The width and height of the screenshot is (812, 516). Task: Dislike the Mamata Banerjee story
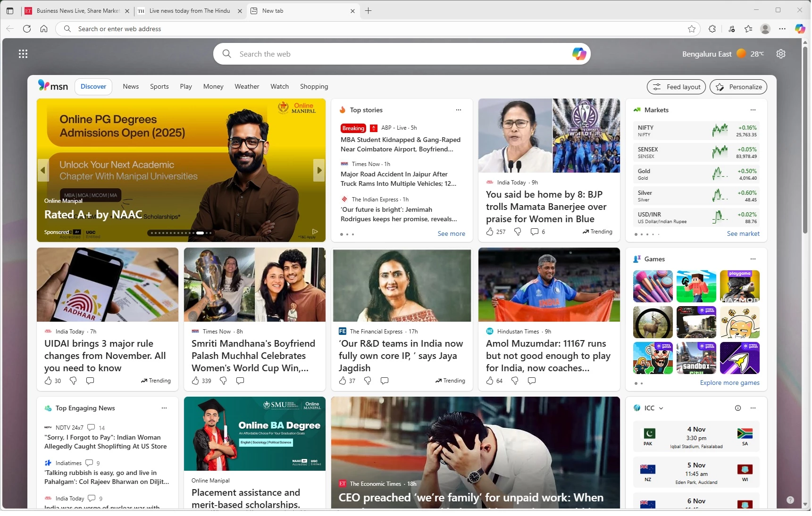click(x=518, y=232)
